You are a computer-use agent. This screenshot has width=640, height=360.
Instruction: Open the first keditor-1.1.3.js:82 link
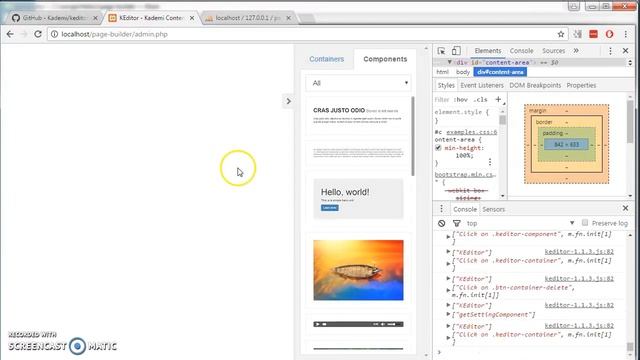click(579, 252)
